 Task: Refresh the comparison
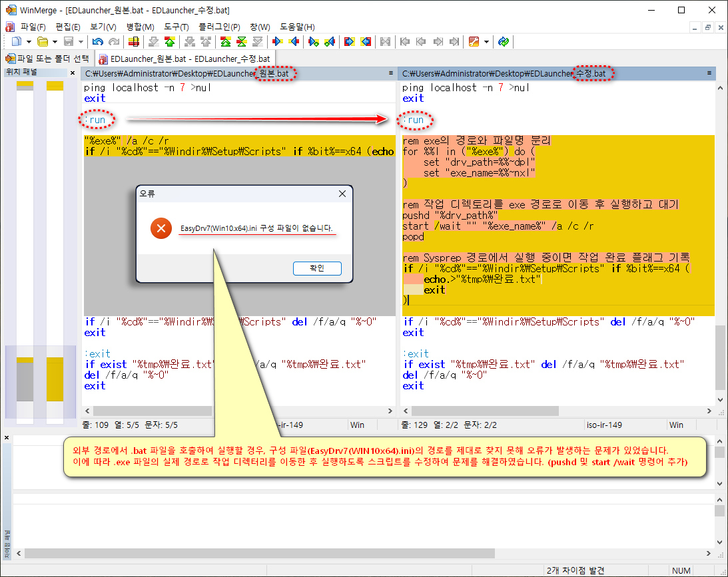pos(504,42)
